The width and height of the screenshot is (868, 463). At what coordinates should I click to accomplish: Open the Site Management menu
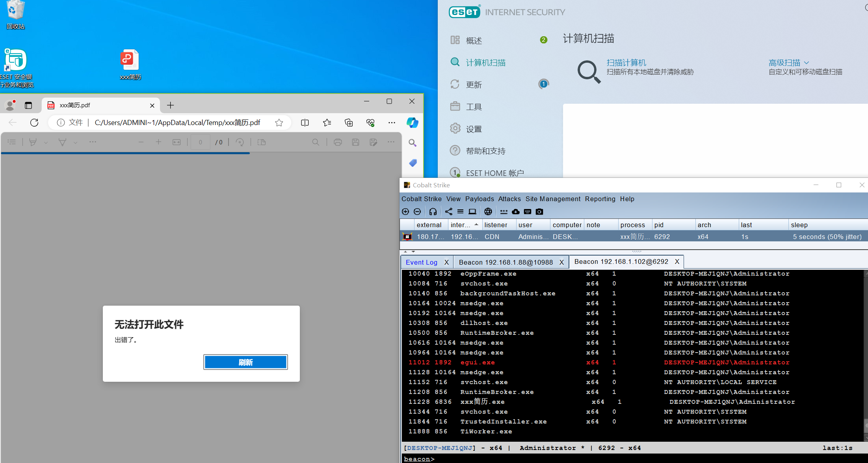[x=553, y=199]
